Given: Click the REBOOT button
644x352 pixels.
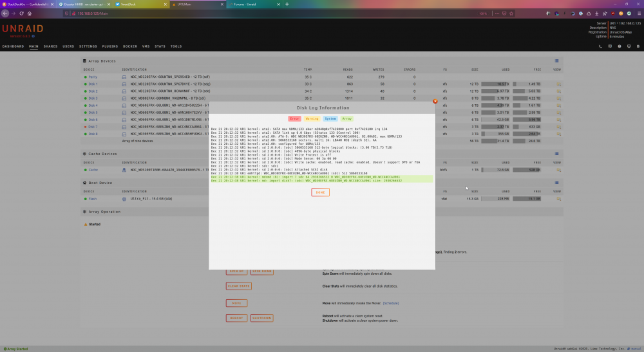Looking at the screenshot, I should (x=236, y=318).
